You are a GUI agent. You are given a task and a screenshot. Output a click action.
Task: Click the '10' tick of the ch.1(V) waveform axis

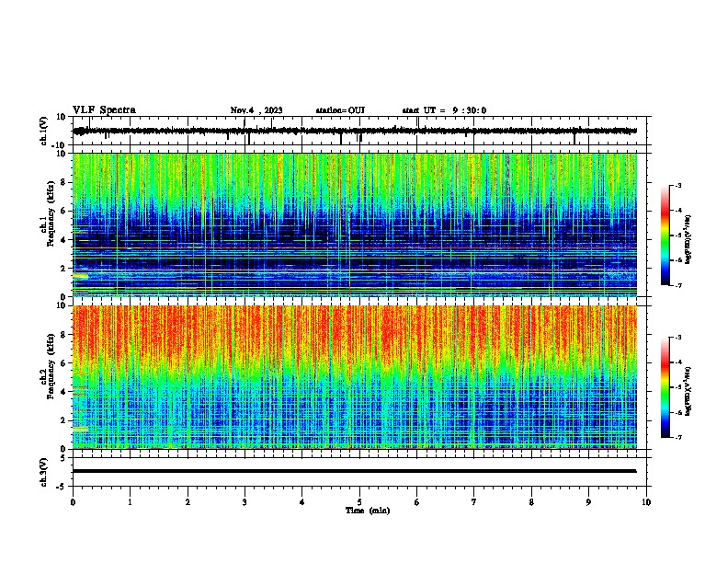61,117
